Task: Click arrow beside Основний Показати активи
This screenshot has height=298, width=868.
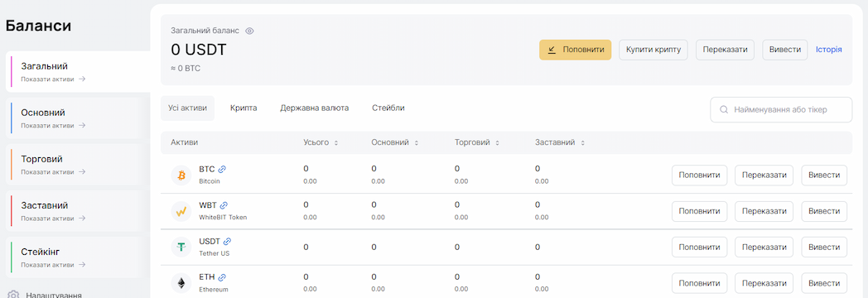Action: point(82,126)
